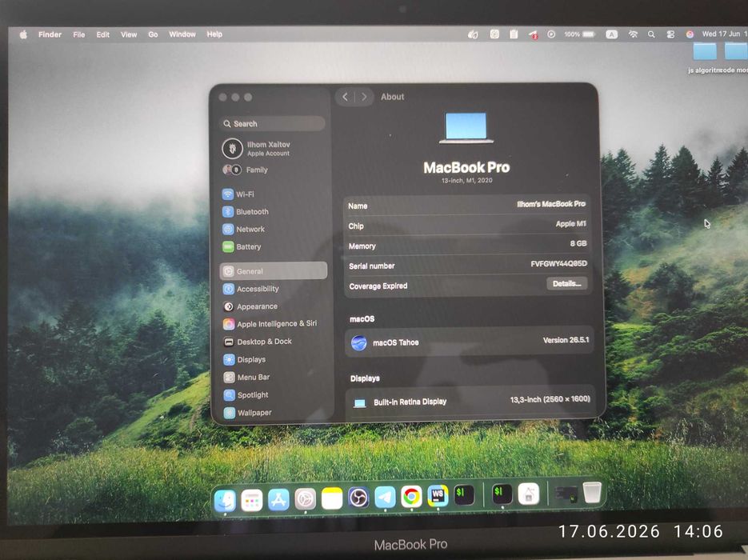
Task: Click the 100% battery status
Action: [x=580, y=34]
